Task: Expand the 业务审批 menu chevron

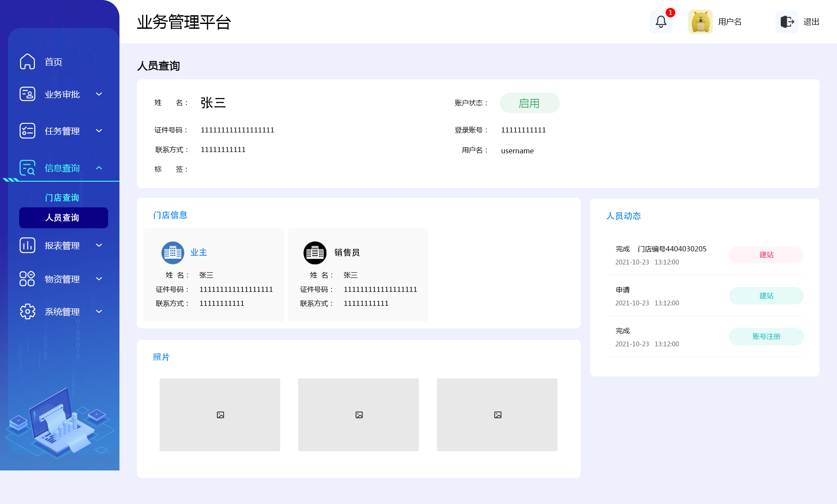Action: [x=99, y=94]
